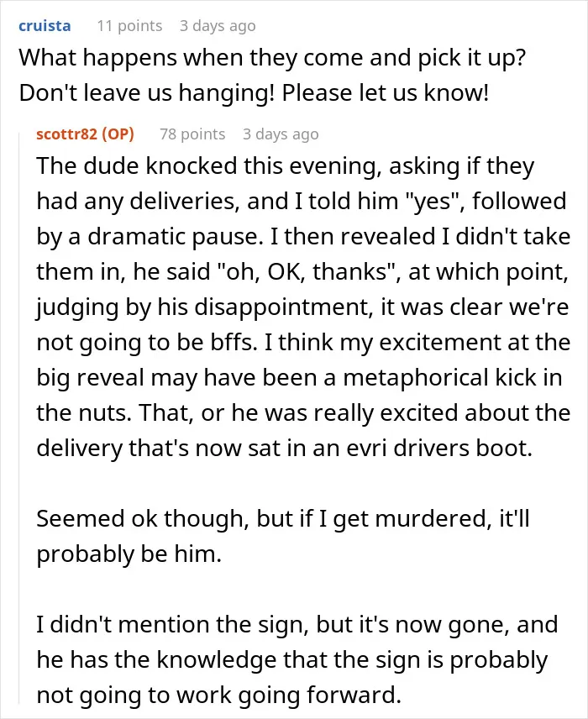Click the (OP) tag beside scottr82
This screenshot has width=588, height=719.
(118, 134)
